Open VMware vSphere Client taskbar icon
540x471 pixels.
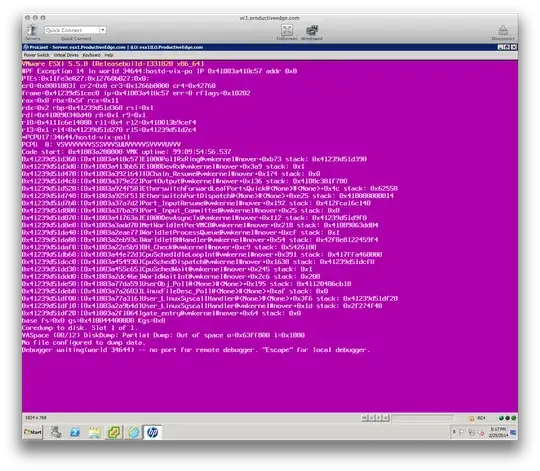[114, 432]
